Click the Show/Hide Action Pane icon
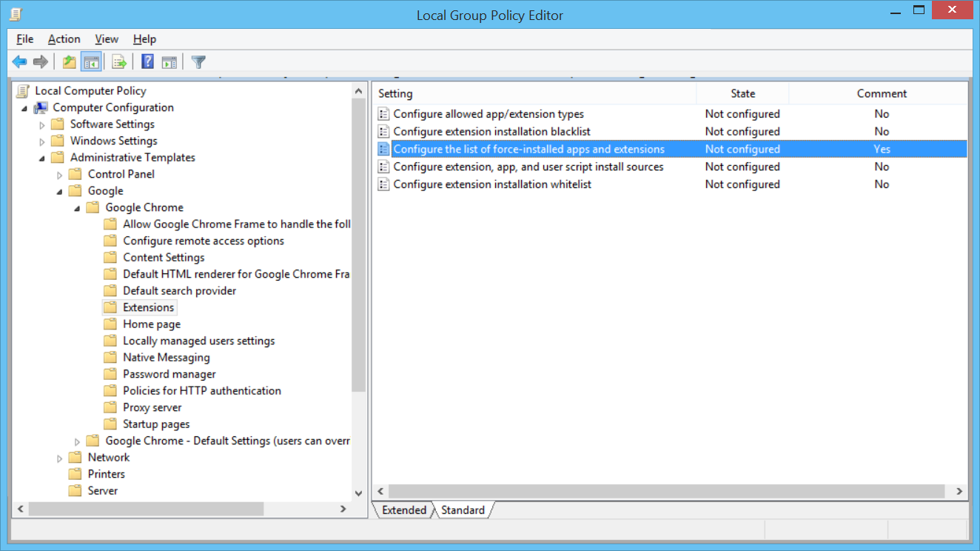The image size is (980, 551). pos(170,61)
